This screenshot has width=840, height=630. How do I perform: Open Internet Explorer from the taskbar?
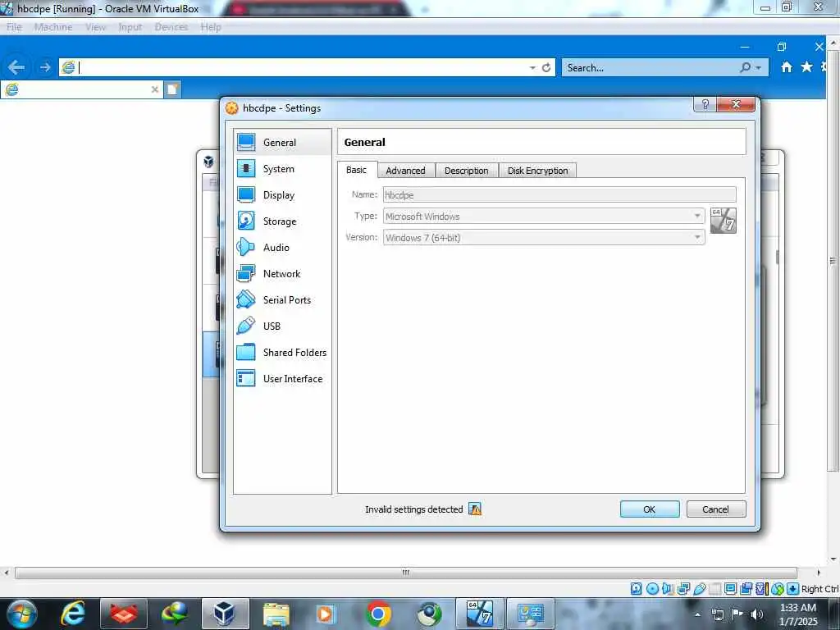point(73,614)
